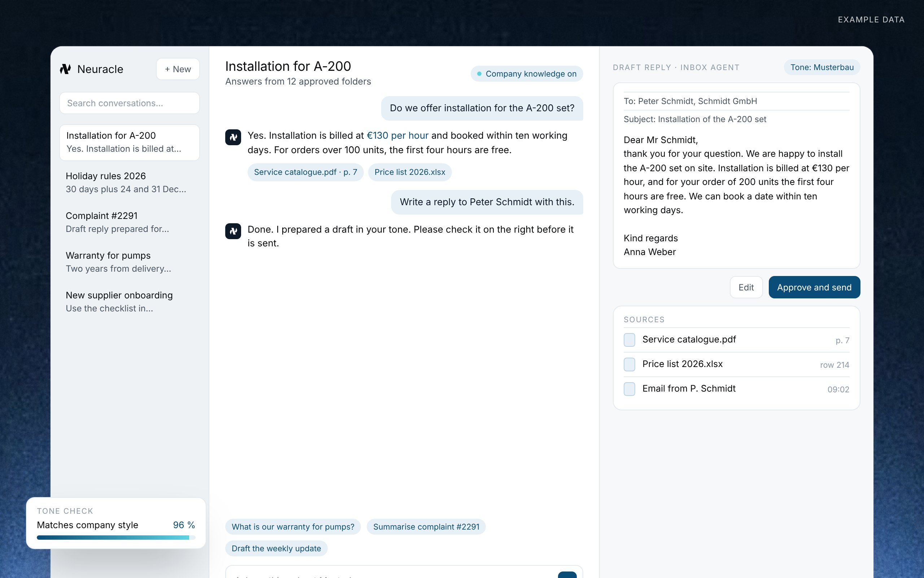This screenshot has width=924, height=578.
Task: Start a new conversation with + New
Action: 178,69
